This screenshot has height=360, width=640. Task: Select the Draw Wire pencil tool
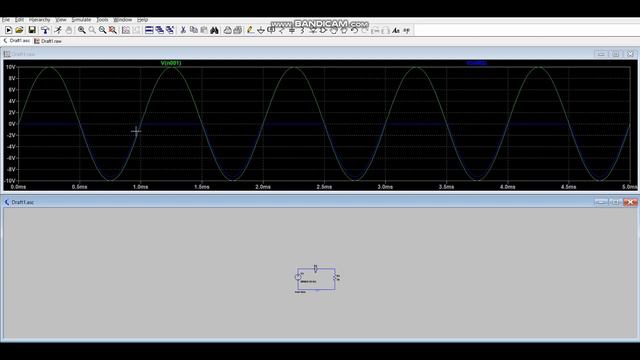[x=250, y=30]
